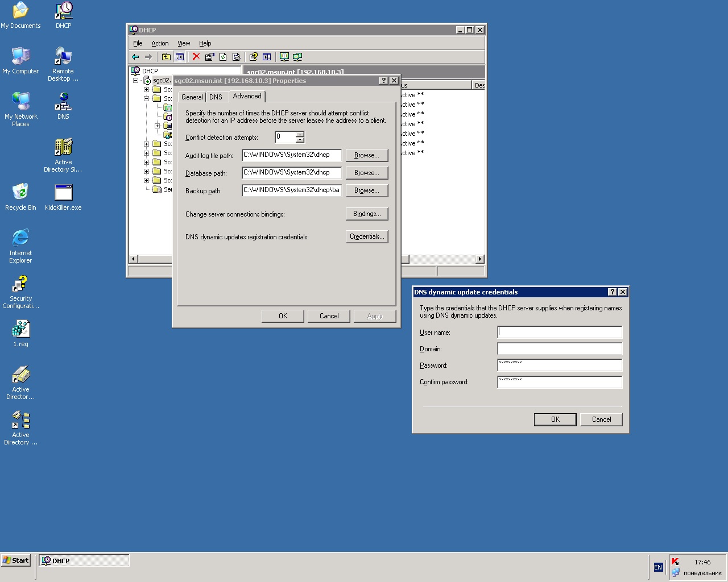Toggle the Show/Hide Console Tree icon

pos(180,57)
